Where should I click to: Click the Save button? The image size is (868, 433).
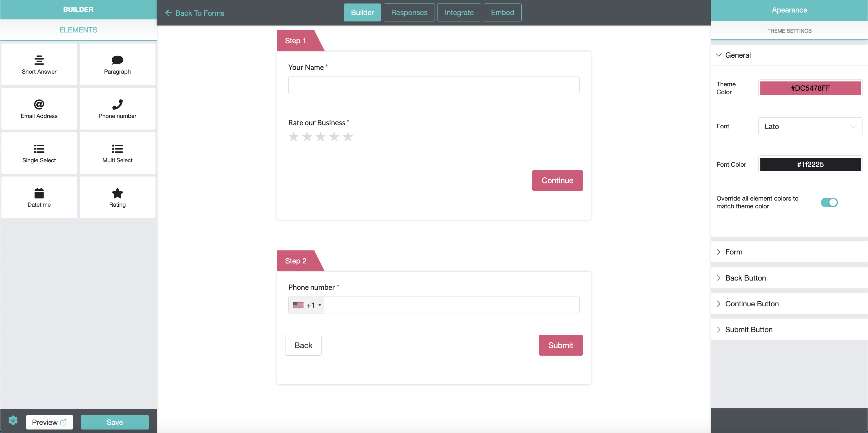point(115,422)
